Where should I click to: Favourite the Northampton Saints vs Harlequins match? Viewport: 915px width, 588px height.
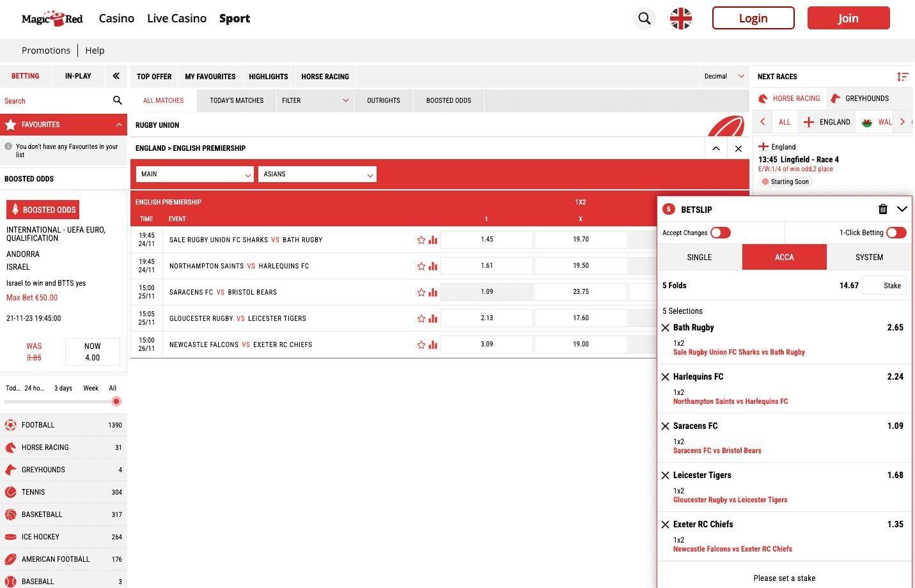(x=421, y=267)
